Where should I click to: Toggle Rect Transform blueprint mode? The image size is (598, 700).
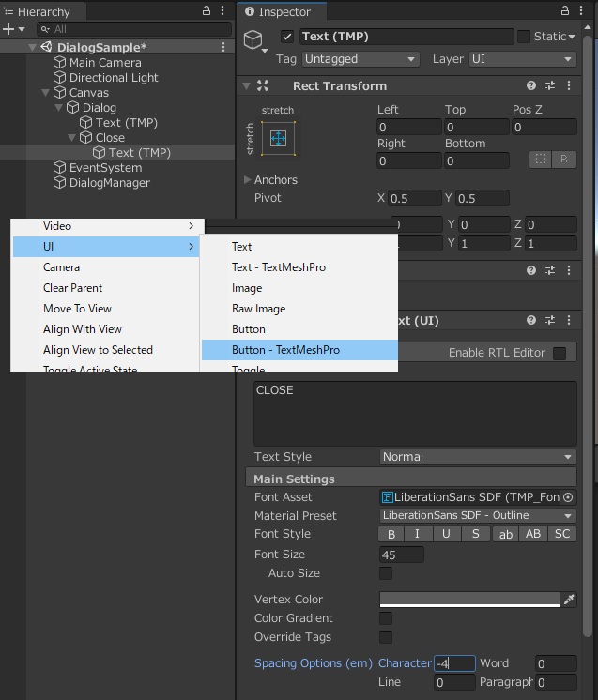(541, 160)
